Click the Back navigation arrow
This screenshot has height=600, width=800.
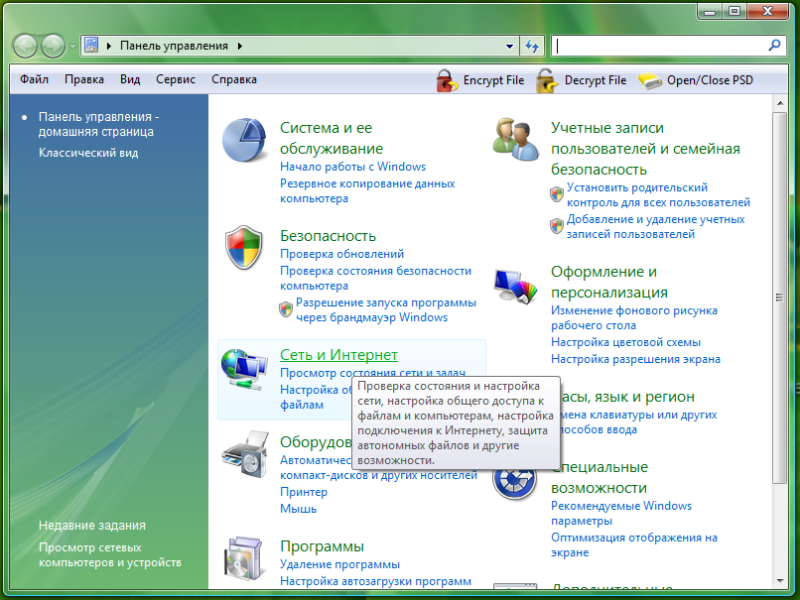pyautogui.click(x=25, y=46)
